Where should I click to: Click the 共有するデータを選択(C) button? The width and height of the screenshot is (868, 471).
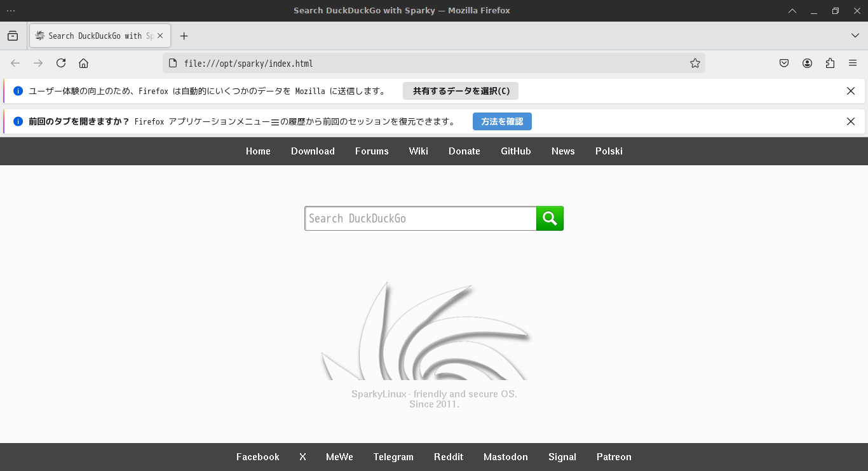461,91
